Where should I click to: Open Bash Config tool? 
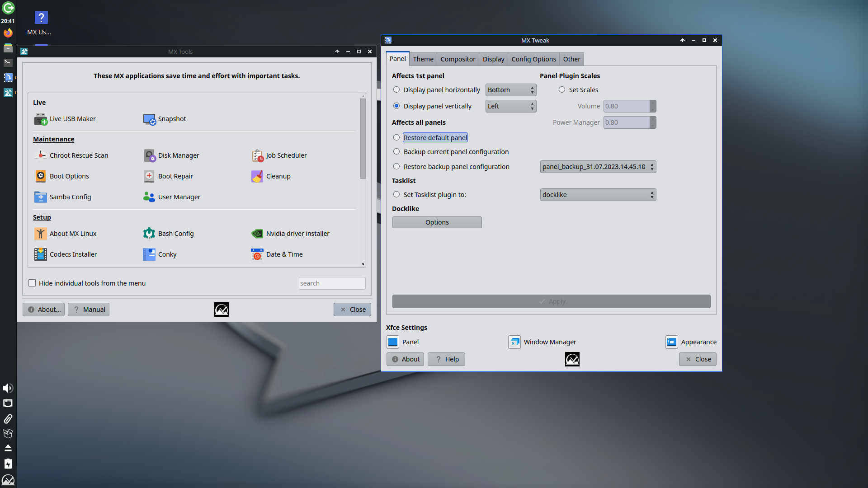coord(168,234)
